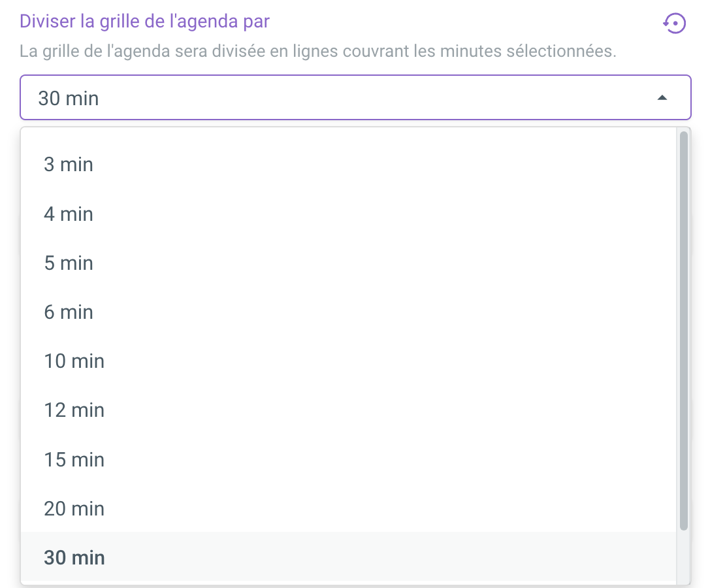Click the highlighted "30 min" list option
Viewport: 725px width, 588px height.
pos(74,557)
